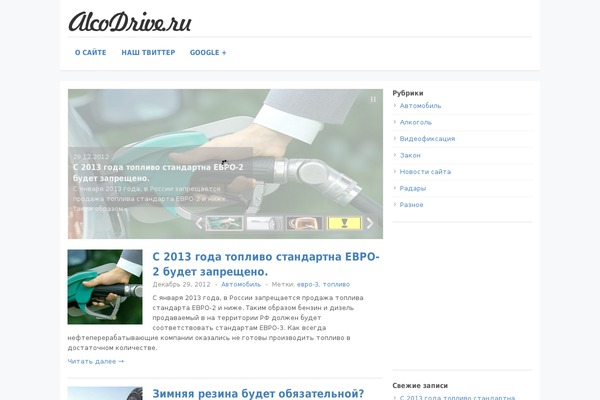Screen dimensions: 600x400
Task: Click the Рубрики sidebar heading
Action: pyautogui.click(x=408, y=93)
